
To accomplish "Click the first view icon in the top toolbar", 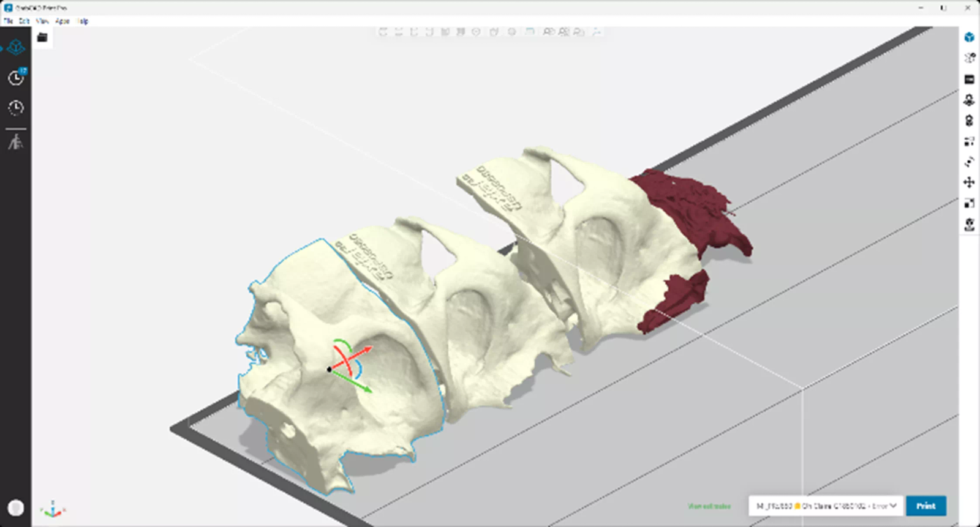I will point(383,32).
